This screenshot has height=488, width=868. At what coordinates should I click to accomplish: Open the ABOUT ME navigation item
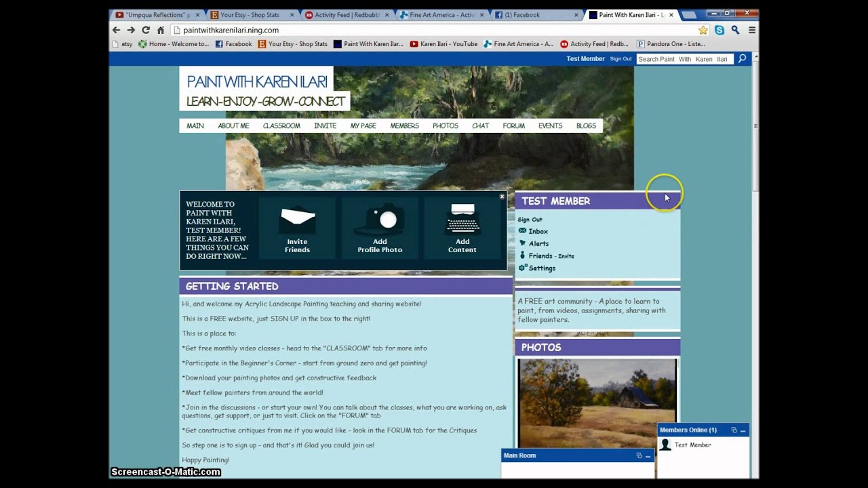coord(233,126)
